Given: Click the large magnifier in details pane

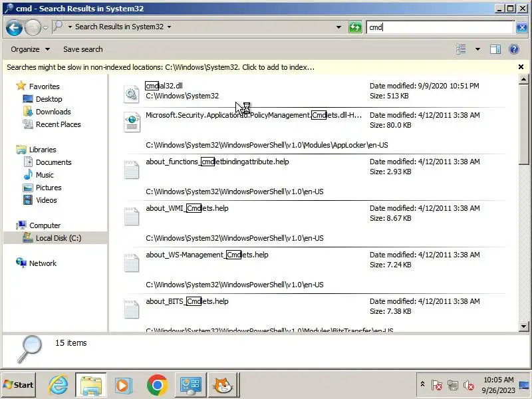Looking at the screenshot, I should pyautogui.click(x=30, y=348).
